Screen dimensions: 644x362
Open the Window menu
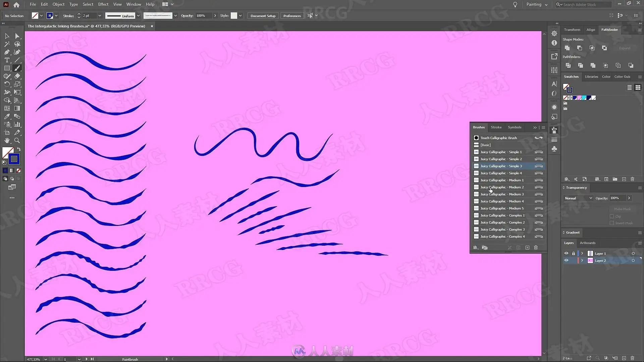click(133, 4)
